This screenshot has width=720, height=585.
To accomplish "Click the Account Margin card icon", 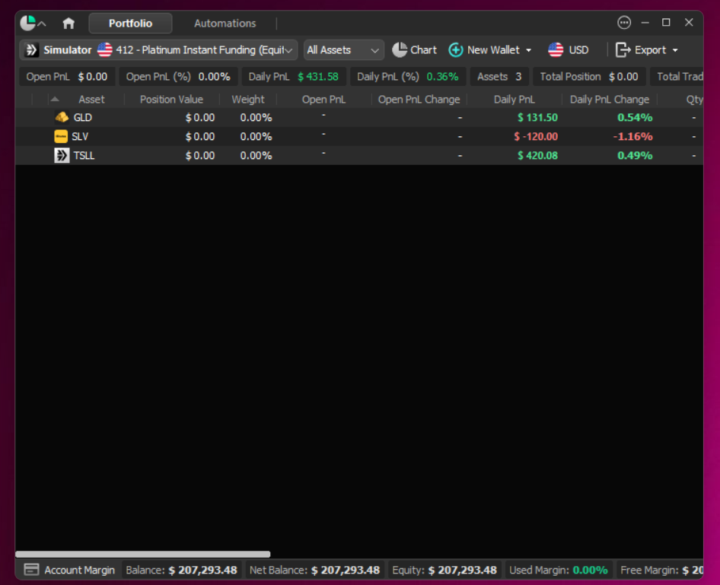I will click(31, 570).
